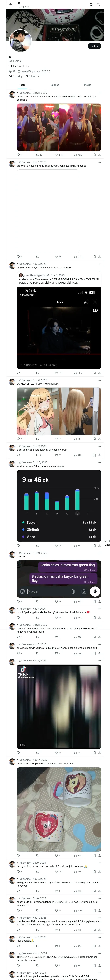Open the profile search magnifier icon
The height and width of the screenshot is (980, 110).
[98, 5]
